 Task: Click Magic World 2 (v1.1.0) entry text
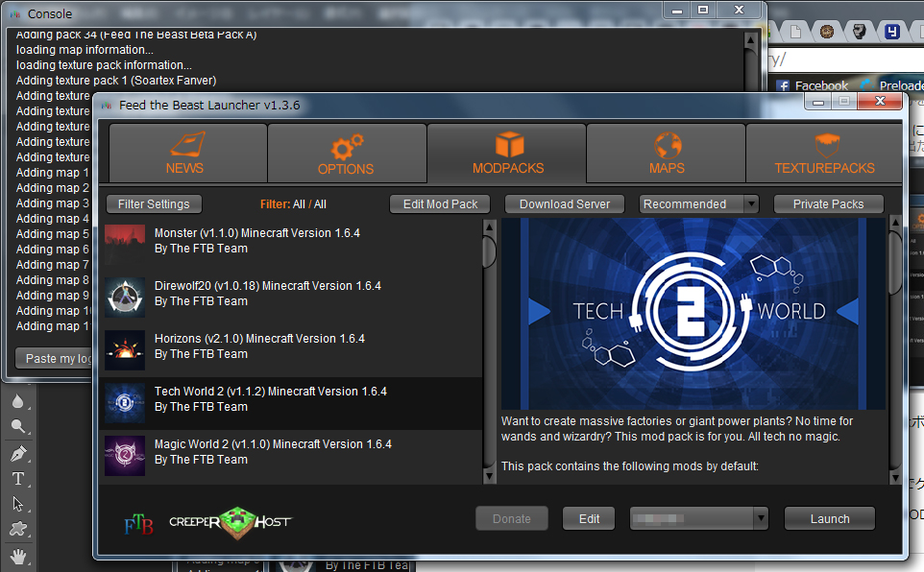point(273,444)
